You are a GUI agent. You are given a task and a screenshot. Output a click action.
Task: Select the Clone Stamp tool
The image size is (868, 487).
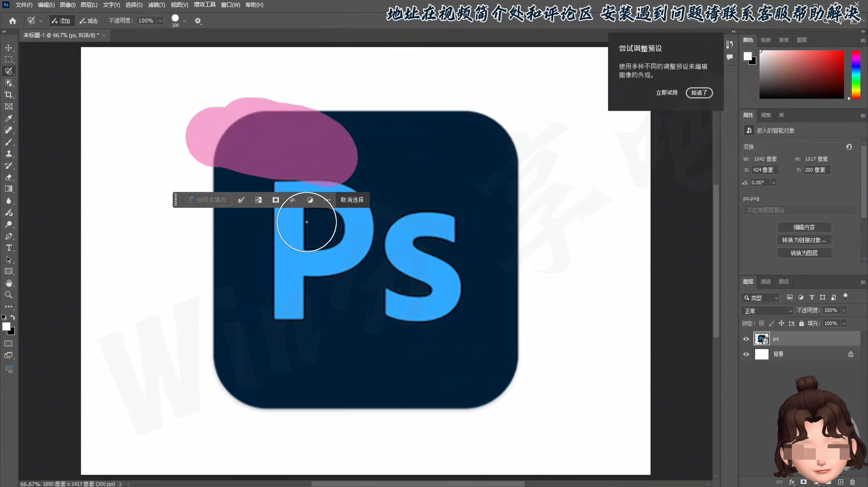(8, 154)
